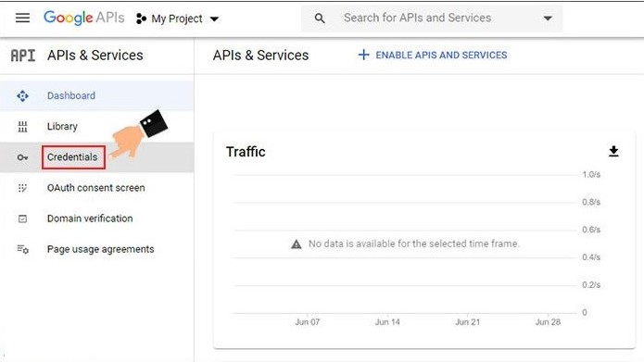Click the OAuth consent screen icon
The width and height of the screenshot is (644, 362).
pyautogui.click(x=22, y=188)
